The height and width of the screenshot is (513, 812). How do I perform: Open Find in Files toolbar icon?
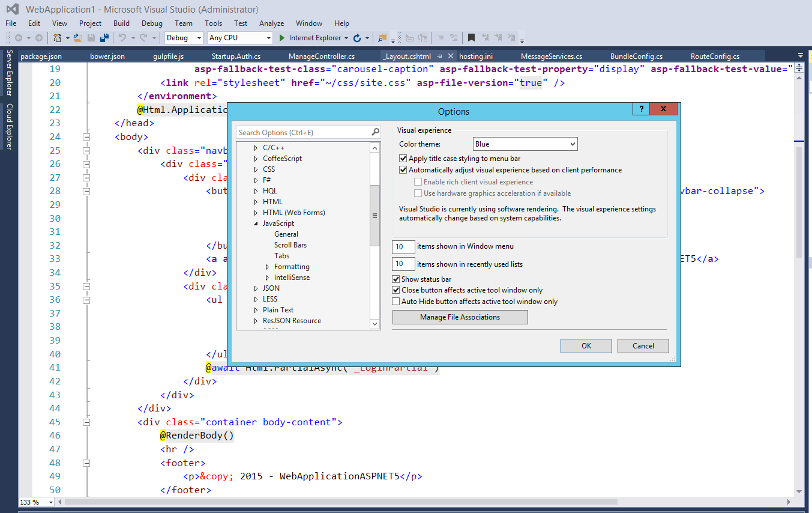382,38
